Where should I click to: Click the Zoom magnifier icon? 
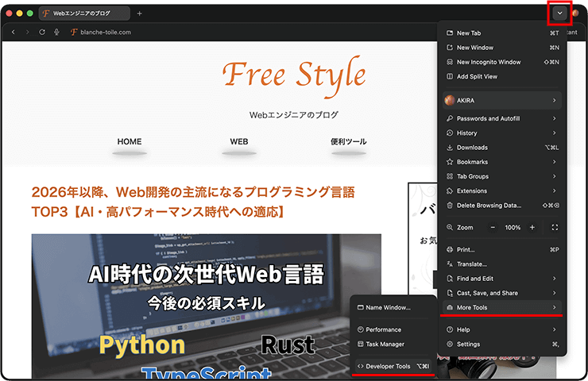click(450, 227)
